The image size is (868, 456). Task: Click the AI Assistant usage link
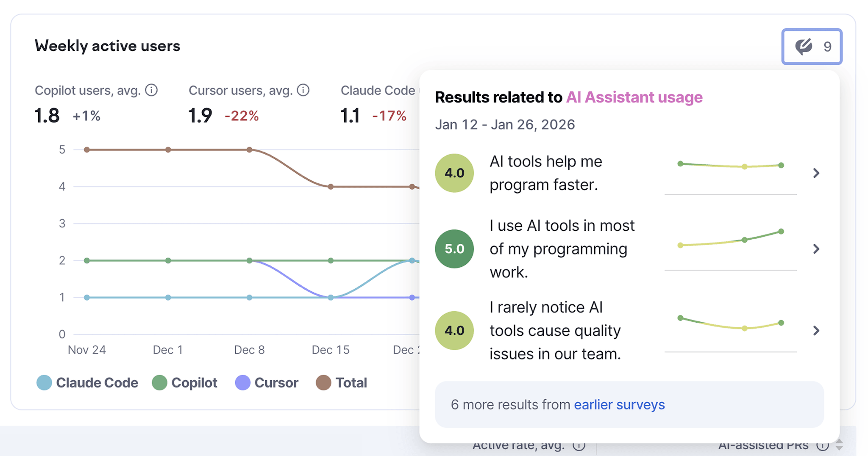coord(634,97)
